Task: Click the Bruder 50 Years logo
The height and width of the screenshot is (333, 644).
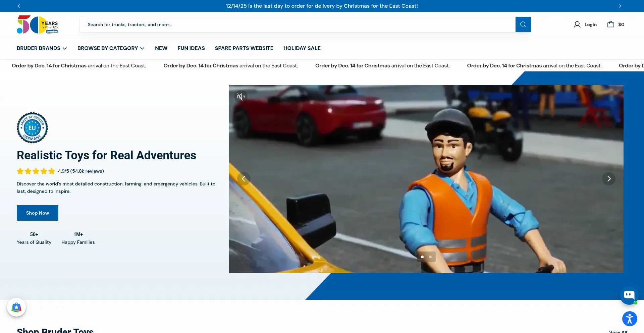Action: coord(37,24)
